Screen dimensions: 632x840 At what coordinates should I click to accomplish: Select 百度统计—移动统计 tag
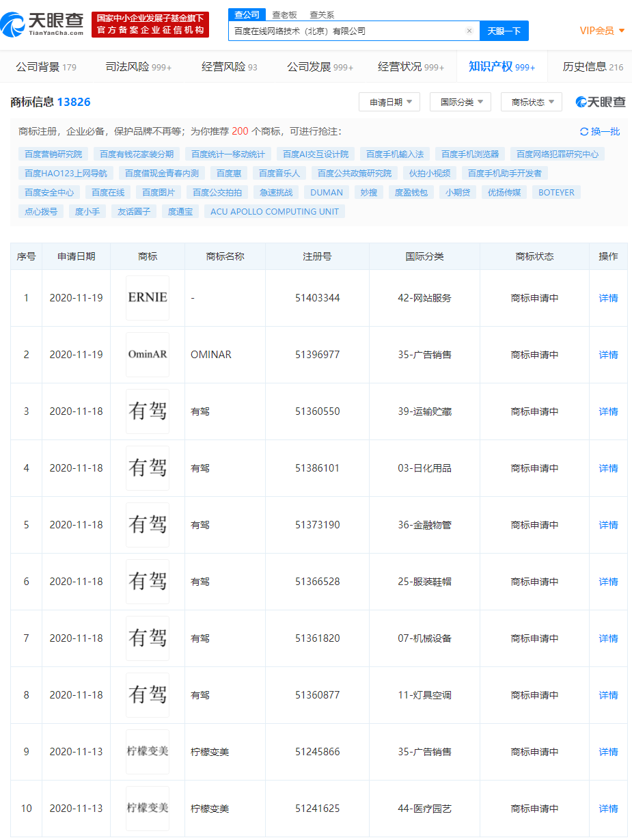tap(228, 154)
